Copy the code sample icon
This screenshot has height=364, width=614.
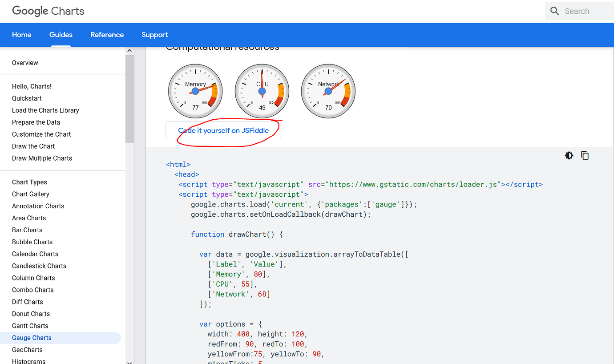585,155
